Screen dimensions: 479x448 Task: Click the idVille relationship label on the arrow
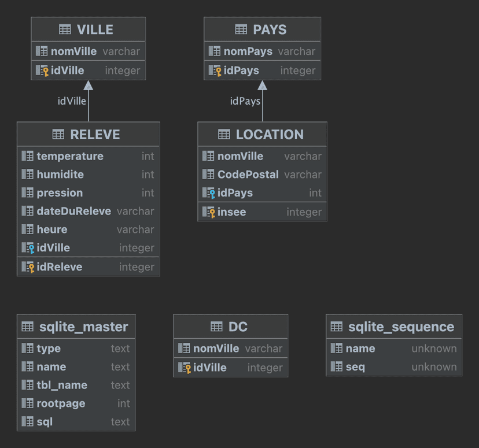coord(72,101)
